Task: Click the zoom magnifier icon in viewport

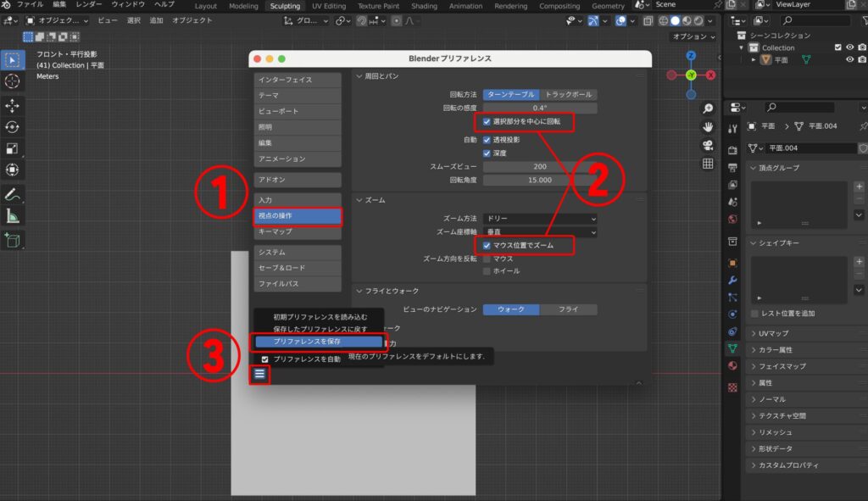Action: point(707,109)
